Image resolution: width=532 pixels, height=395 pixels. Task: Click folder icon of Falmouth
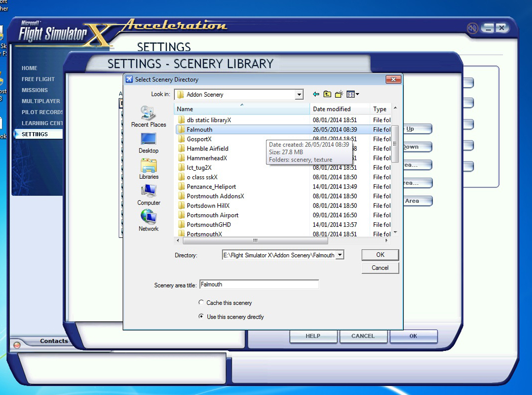pyautogui.click(x=181, y=129)
